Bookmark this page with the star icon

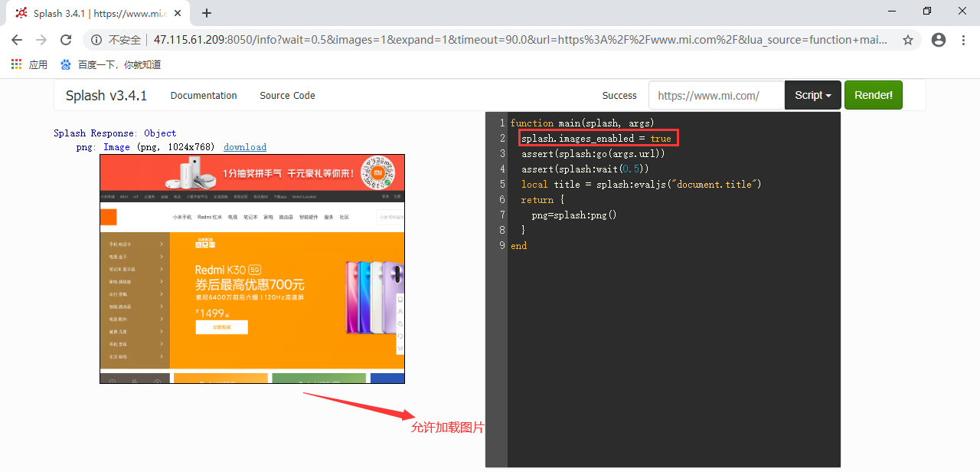tap(908, 40)
